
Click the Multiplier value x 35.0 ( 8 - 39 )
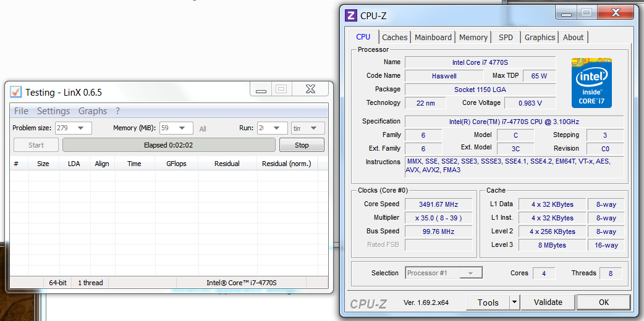pos(438,218)
